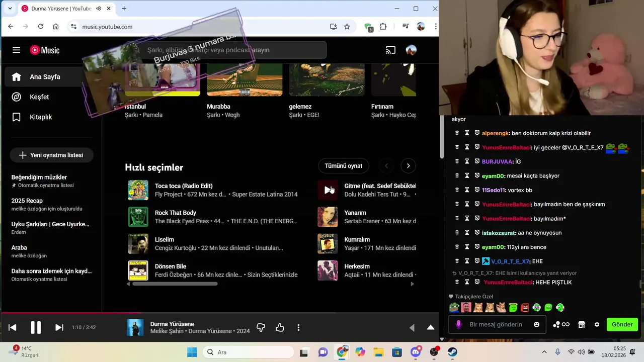Like Durma Yürüsene with thumbs up
Screen dimensions: 644x362
(280, 328)
